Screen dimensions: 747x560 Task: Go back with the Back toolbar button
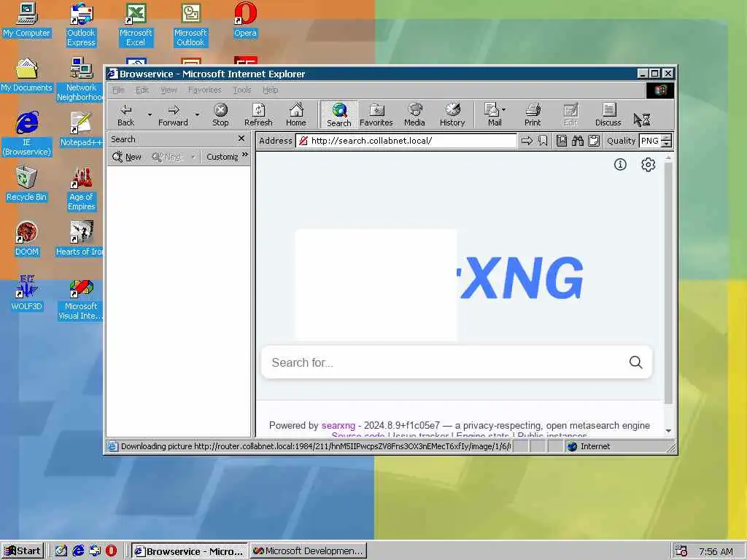point(125,114)
